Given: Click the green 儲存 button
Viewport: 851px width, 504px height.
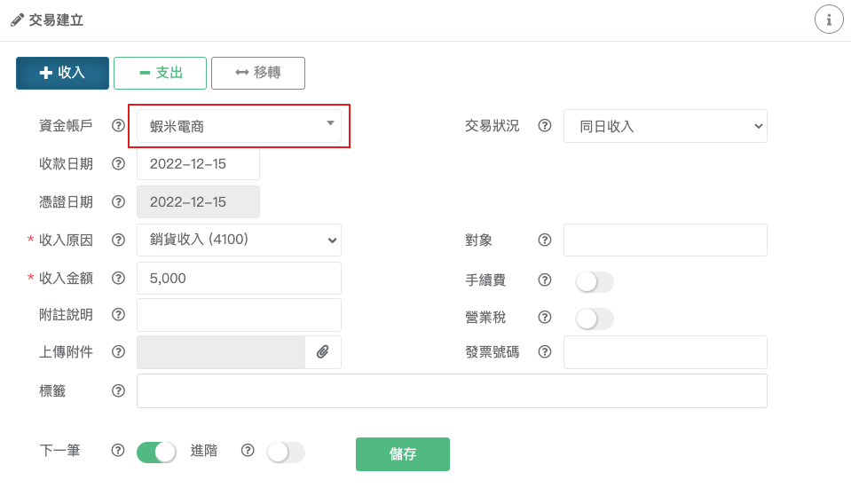Looking at the screenshot, I should (x=403, y=454).
